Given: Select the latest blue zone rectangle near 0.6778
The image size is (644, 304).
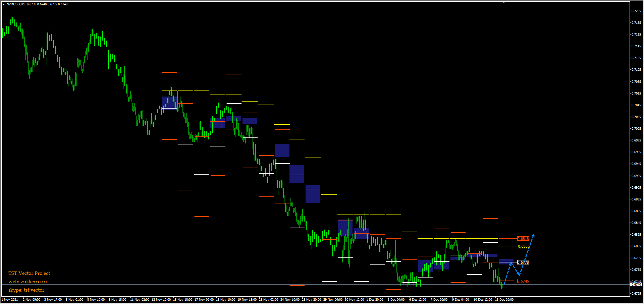Looking at the screenshot, I should pyautogui.click(x=506, y=261).
